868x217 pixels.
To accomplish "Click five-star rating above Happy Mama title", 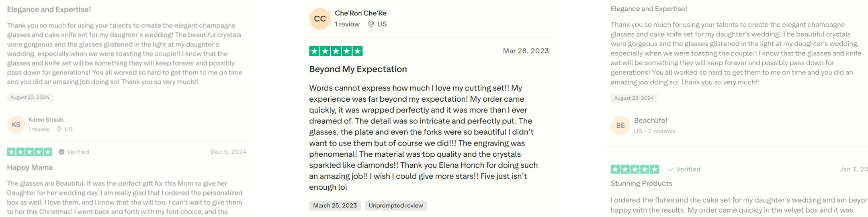I will (29, 152).
